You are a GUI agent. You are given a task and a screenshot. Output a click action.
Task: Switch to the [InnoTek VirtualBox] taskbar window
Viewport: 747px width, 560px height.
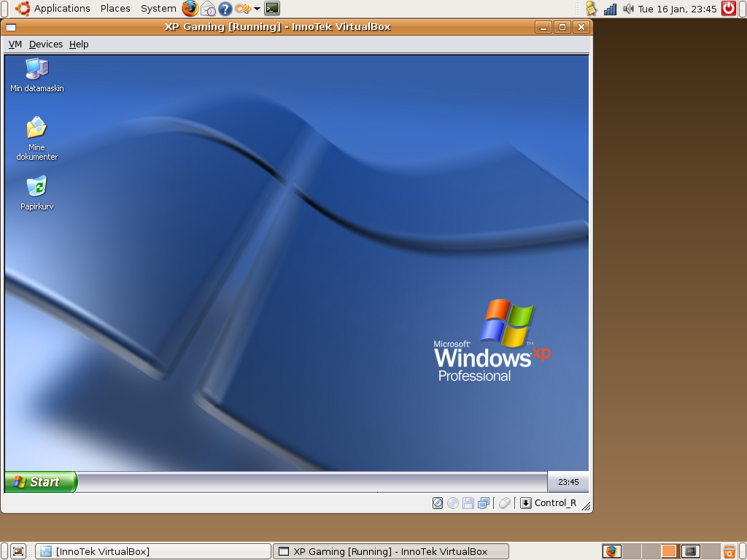pos(153,551)
